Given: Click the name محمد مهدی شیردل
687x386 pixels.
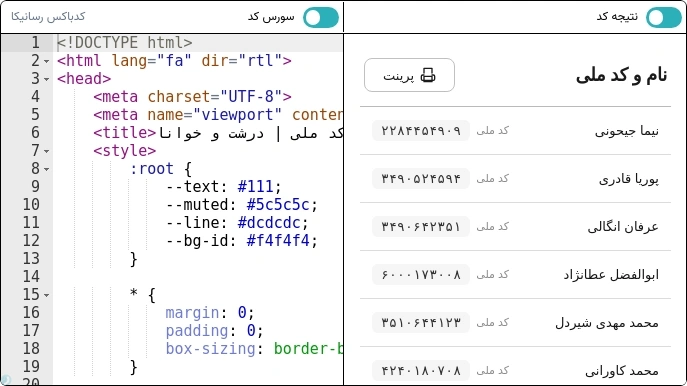Looking at the screenshot, I should [x=607, y=323].
